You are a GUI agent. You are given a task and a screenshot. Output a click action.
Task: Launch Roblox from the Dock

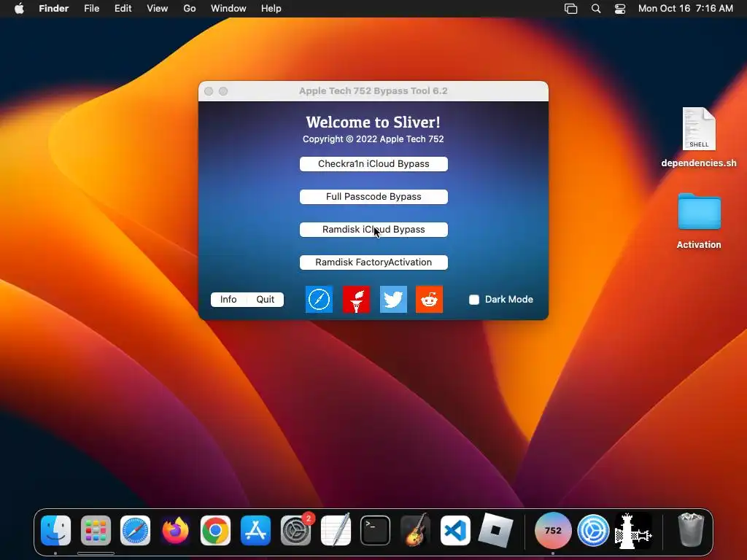tap(495, 531)
